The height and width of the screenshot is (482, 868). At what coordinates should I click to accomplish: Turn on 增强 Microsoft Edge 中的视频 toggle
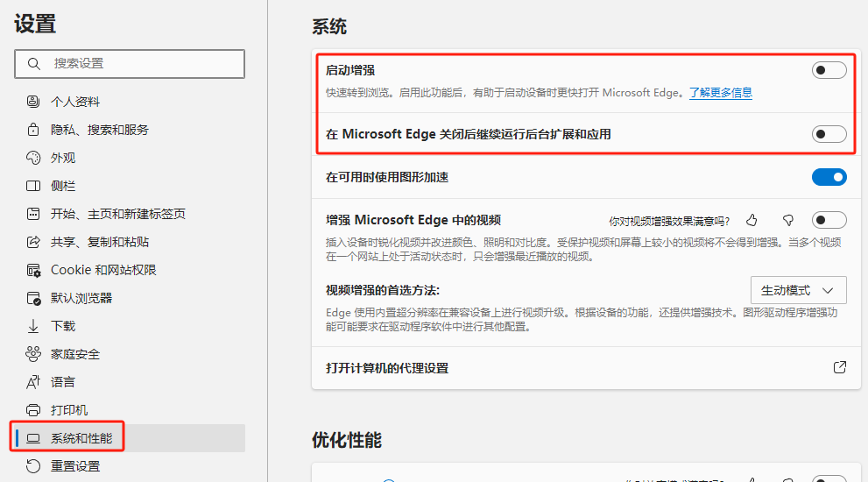click(x=829, y=220)
